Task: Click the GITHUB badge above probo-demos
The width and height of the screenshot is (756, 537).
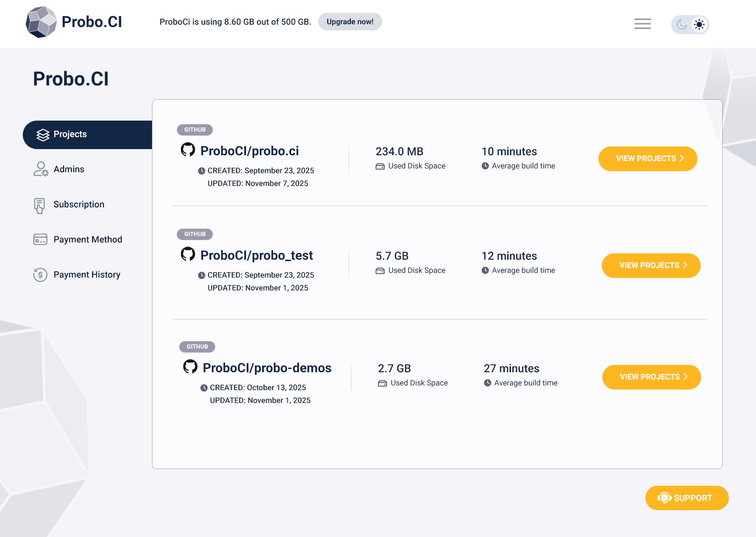Action: (197, 347)
